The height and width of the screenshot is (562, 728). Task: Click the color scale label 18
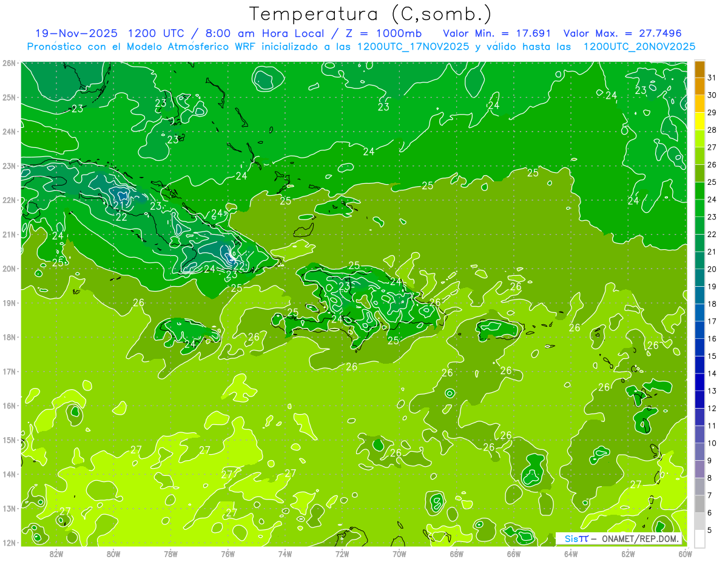coord(712,304)
